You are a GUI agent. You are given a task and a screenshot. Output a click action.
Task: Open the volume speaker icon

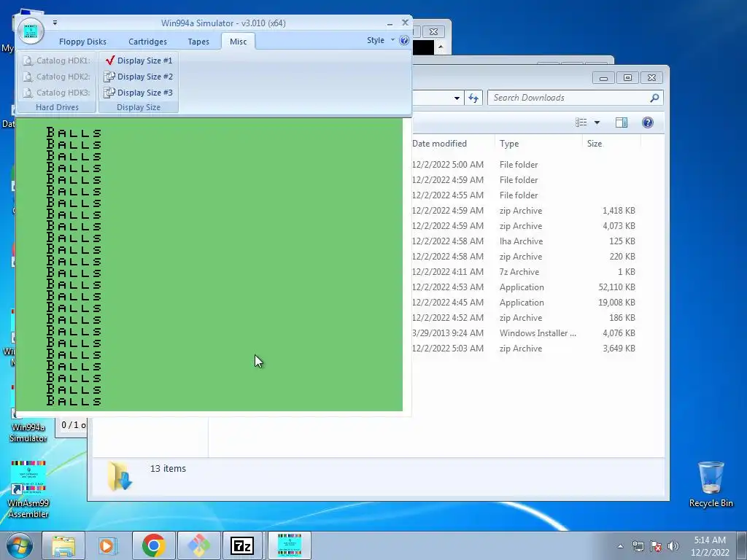pos(673,546)
